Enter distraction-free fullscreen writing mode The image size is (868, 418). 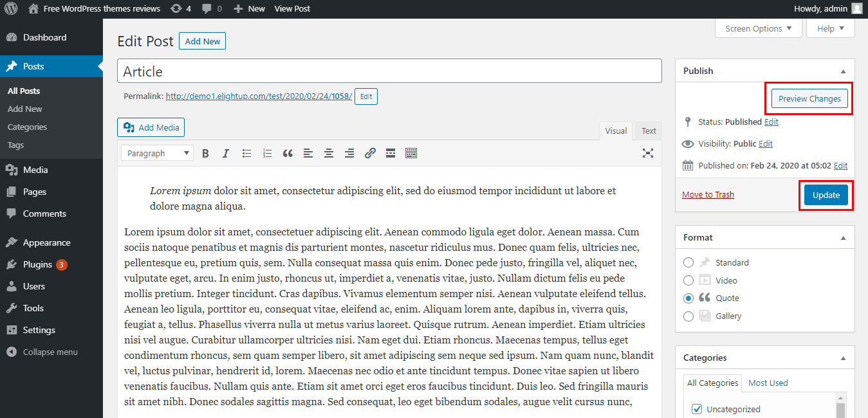coord(648,152)
